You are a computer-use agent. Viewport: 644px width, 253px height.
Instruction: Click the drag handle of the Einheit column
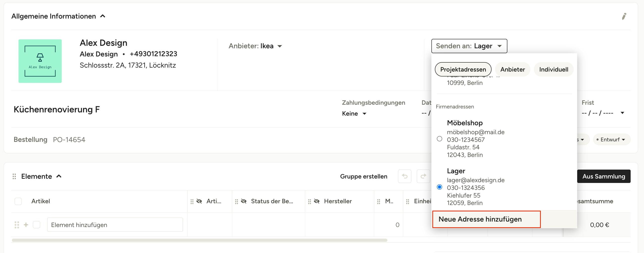(407, 202)
